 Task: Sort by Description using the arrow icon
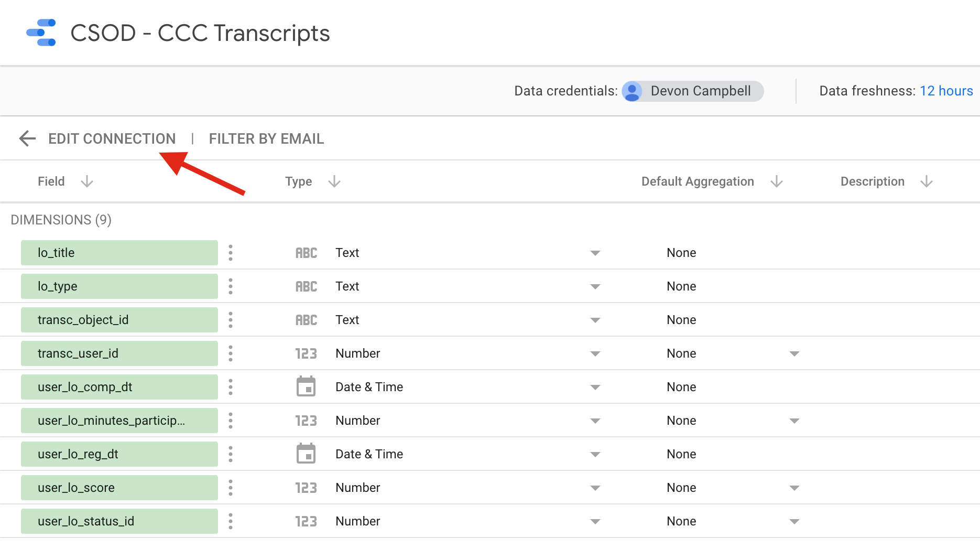coord(927,181)
